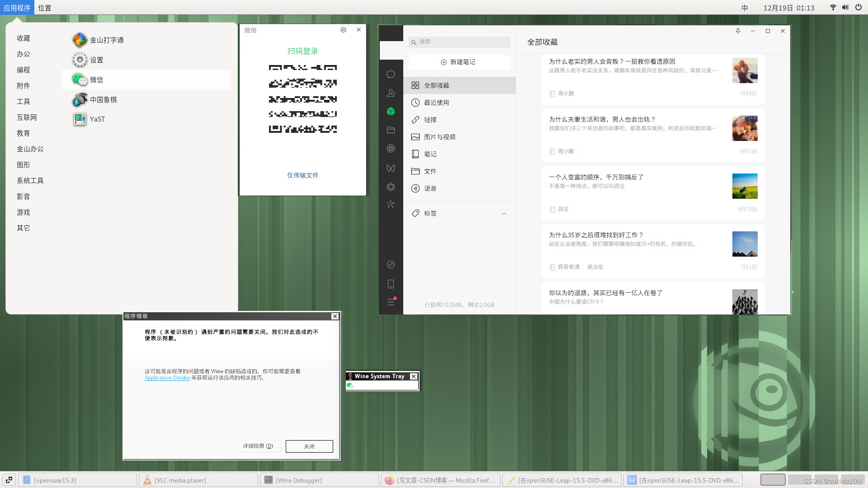The height and width of the screenshot is (488, 868).
Task: Open the Top Stories hexagon icon in sidebar
Action: [391, 187]
